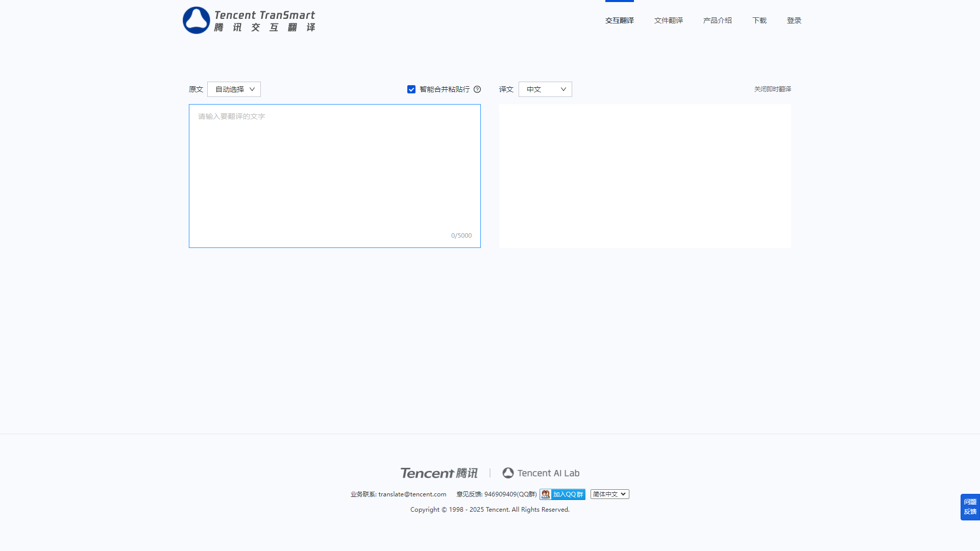
Task: Click 关闭即时翻译 to disable instant translation
Action: tap(772, 89)
